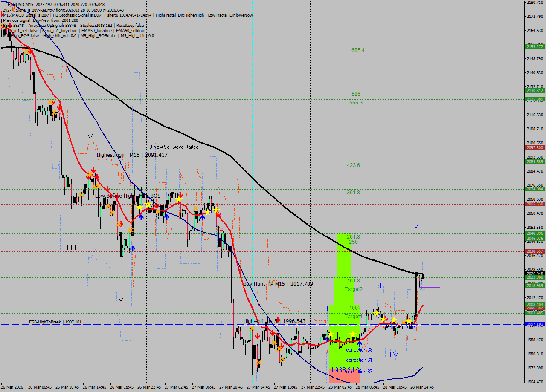
Task: Click the blue up arrow above correction 38
Action: [x=360, y=343]
